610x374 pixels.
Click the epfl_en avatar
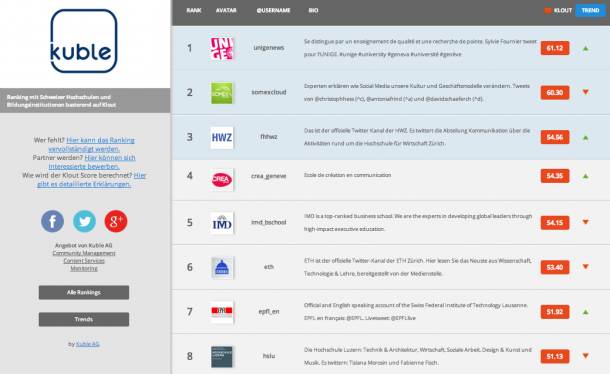(x=222, y=312)
